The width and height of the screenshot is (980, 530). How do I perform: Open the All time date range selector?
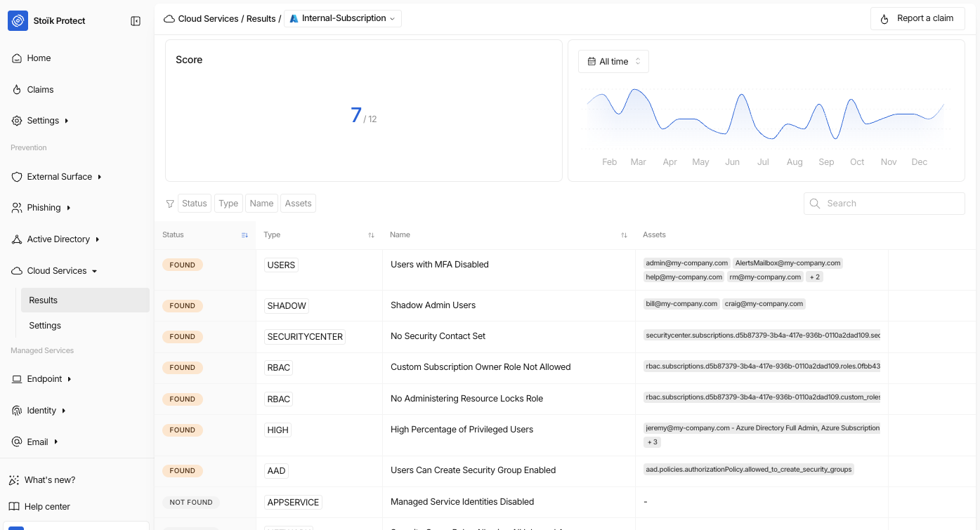tap(613, 62)
